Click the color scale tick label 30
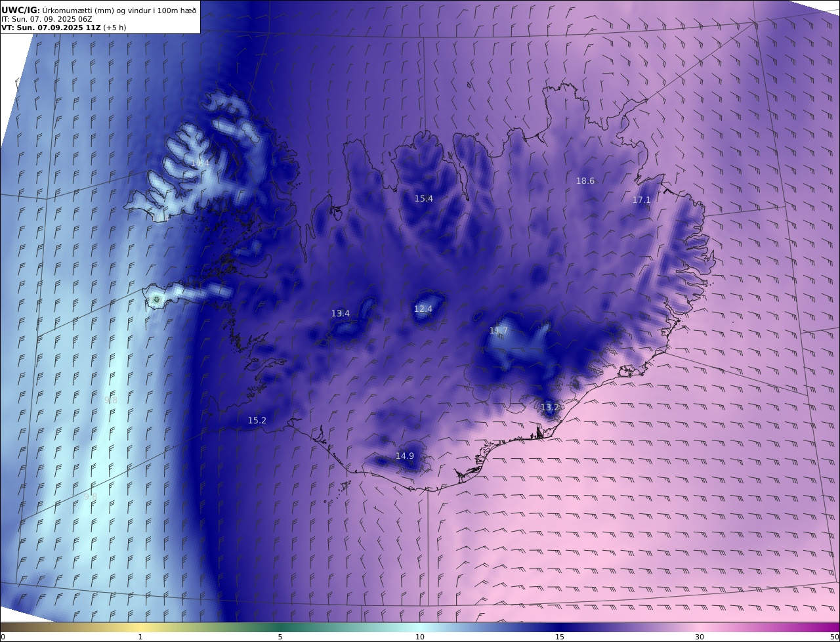Image resolution: width=840 pixels, height=642 pixels. pos(700,637)
